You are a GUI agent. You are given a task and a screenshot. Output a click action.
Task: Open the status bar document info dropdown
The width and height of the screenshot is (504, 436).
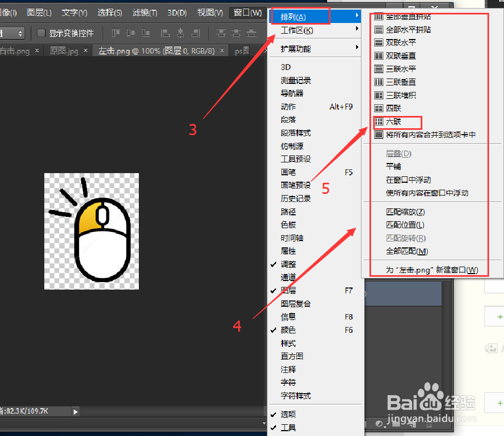click(x=75, y=411)
